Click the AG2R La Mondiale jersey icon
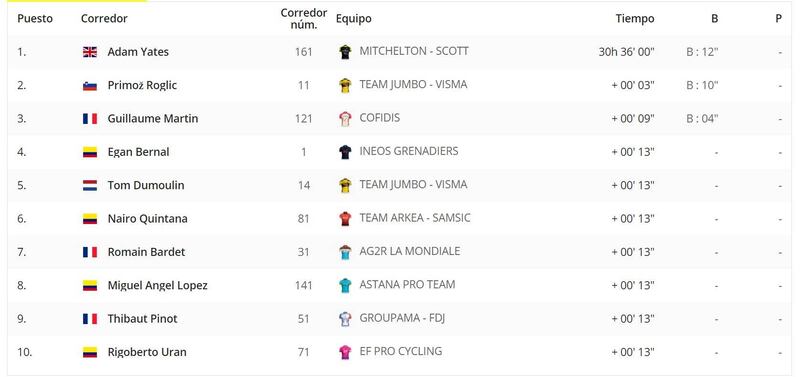The height and width of the screenshot is (377, 800). [x=345, y=252]
